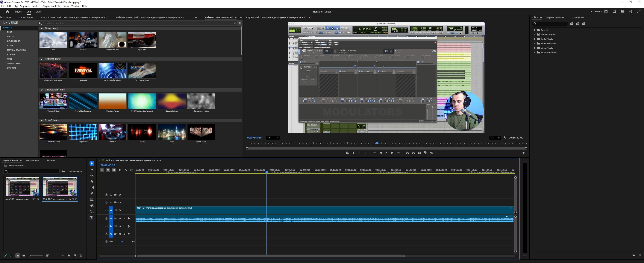
Task: Select the Slip tool
Action: (92, 187)
